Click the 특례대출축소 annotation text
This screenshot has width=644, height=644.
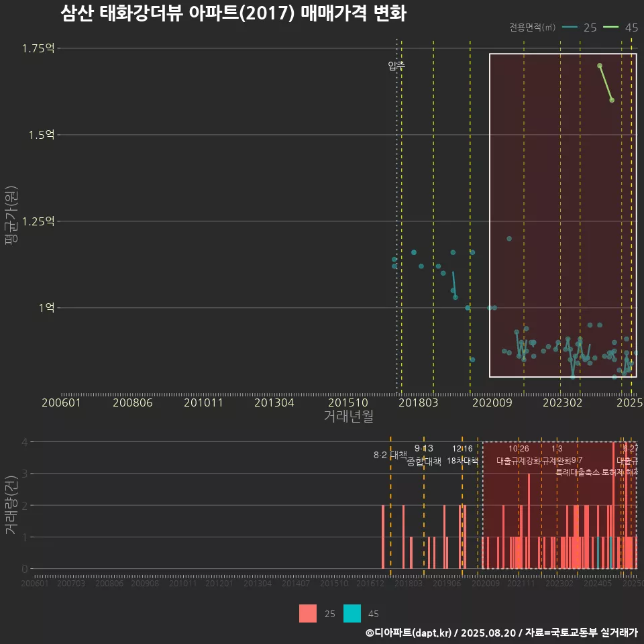click(578, 472)
